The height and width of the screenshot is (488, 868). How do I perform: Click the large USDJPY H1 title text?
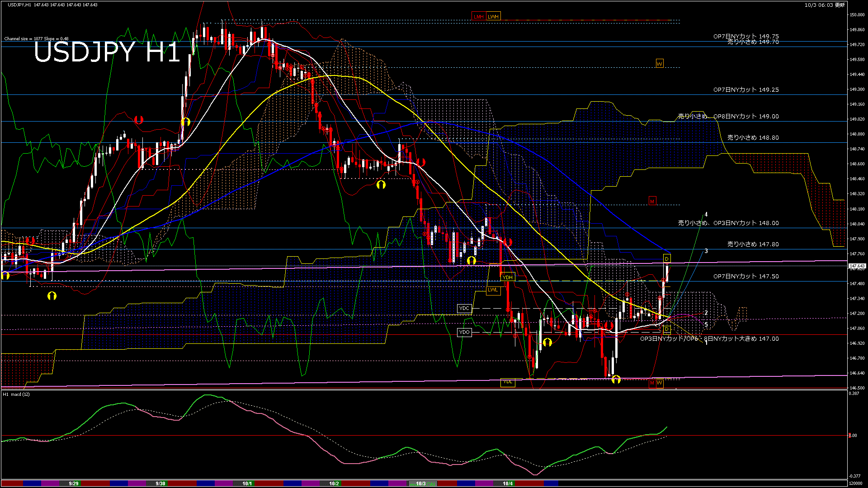pyautogui.click(x=107, y=52)
